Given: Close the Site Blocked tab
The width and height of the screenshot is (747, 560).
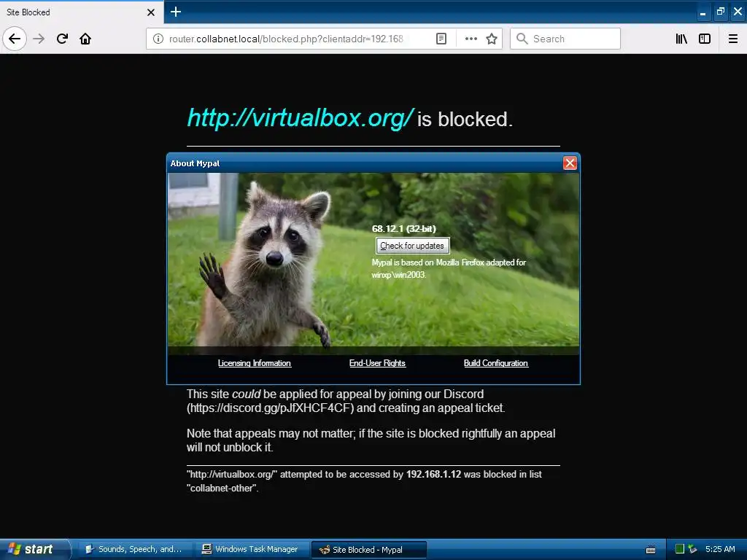Looking at the screenshot, I should (151, 12).
